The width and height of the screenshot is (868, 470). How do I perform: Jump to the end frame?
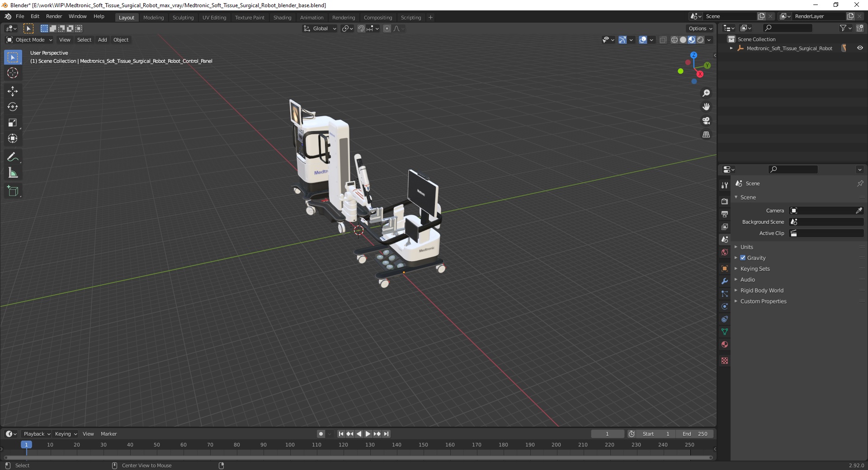point(386,434)
